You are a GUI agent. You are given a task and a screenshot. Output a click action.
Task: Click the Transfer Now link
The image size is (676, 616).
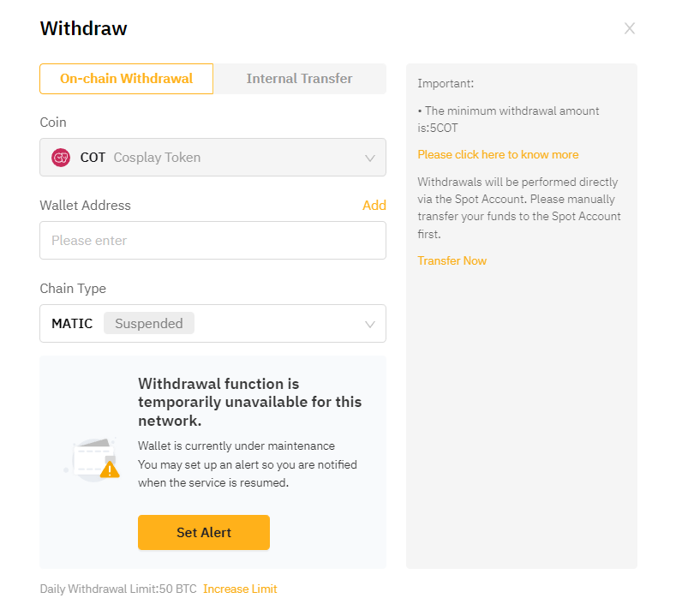[452, 261]
